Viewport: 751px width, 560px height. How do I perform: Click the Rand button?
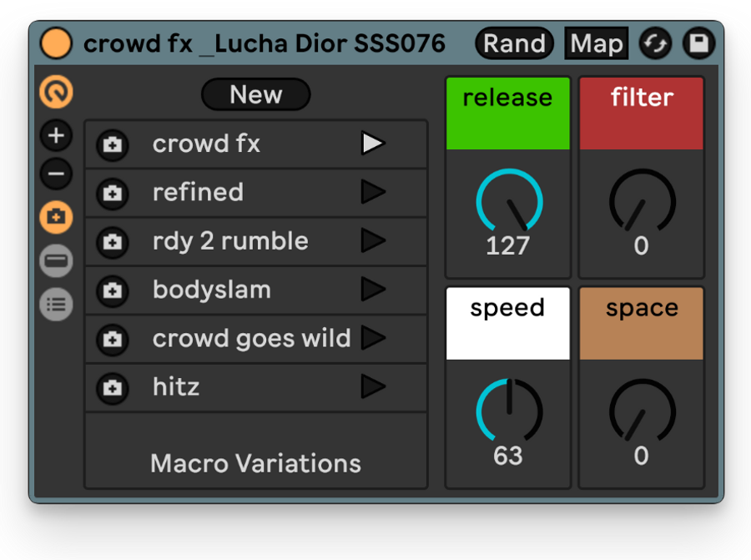click(514, 43)
